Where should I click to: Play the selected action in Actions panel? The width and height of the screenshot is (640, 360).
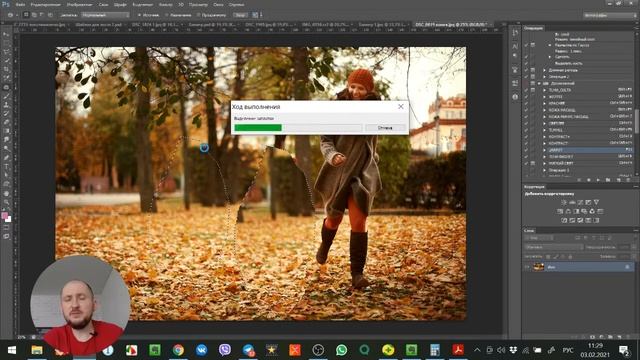(598, 180)
